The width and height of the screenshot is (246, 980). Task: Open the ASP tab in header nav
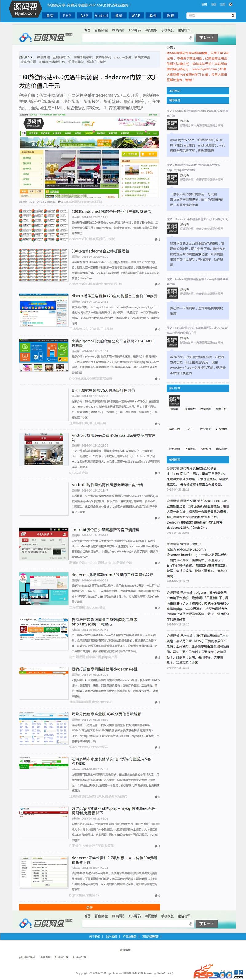coord(84,16)
